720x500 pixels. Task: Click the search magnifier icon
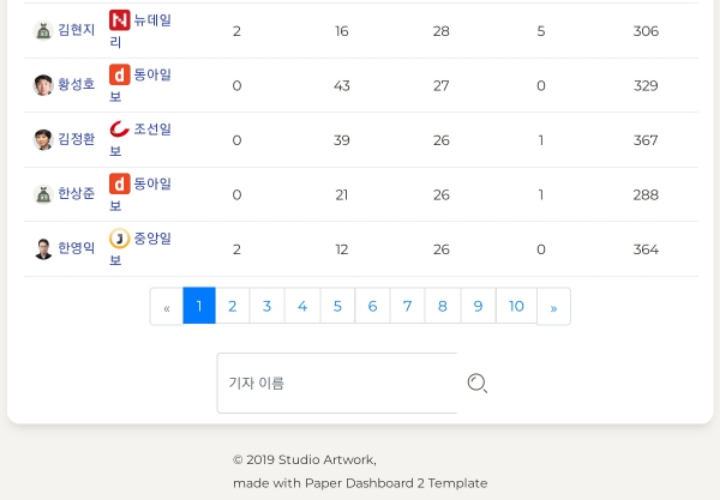(477, 383)
